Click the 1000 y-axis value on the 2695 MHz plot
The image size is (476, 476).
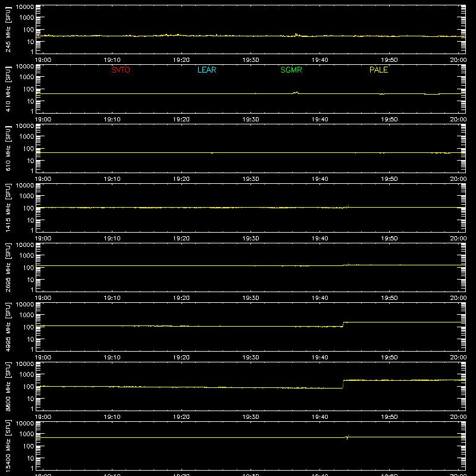[x=27, y=256]
